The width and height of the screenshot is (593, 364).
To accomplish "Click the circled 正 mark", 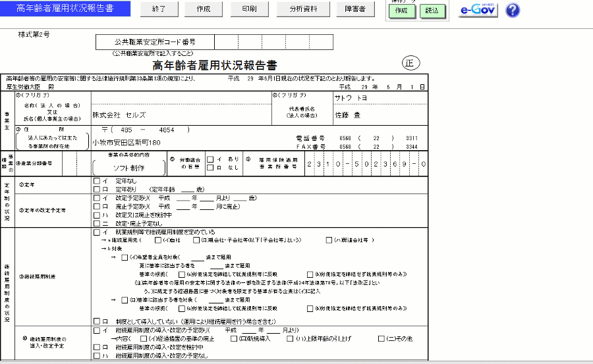I will [410, 63].
